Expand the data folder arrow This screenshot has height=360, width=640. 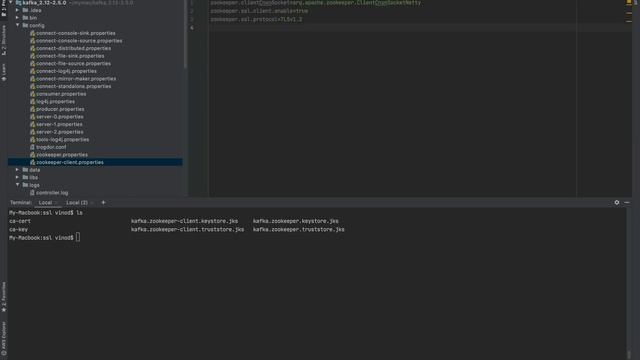click(x=17, y=169)
